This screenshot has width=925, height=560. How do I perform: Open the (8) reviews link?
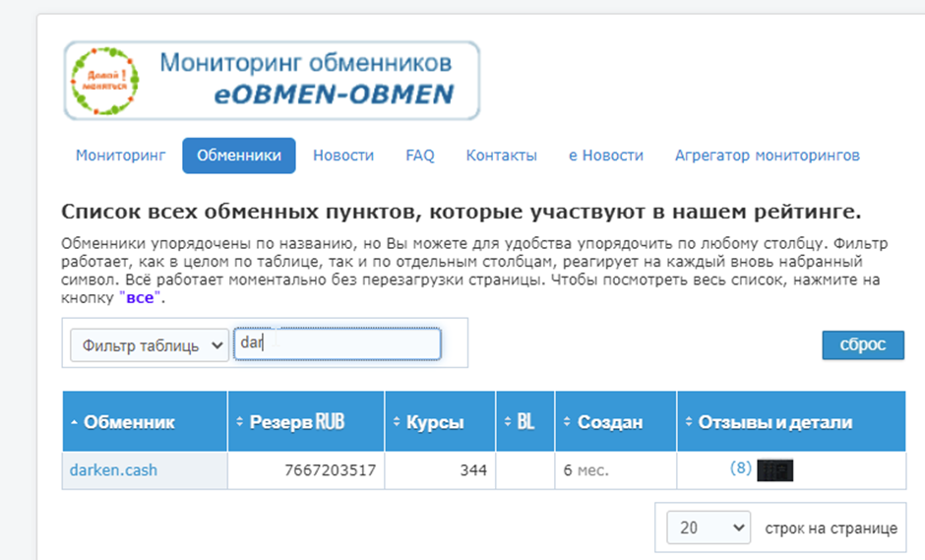tap(740, 467)
